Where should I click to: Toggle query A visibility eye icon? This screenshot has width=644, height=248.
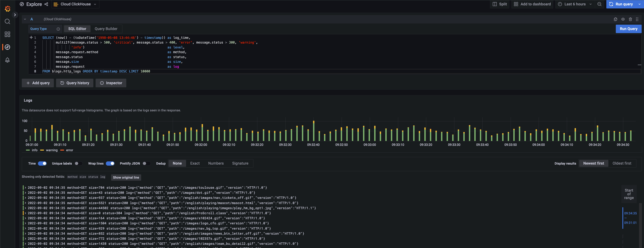(x=623, y=19)
